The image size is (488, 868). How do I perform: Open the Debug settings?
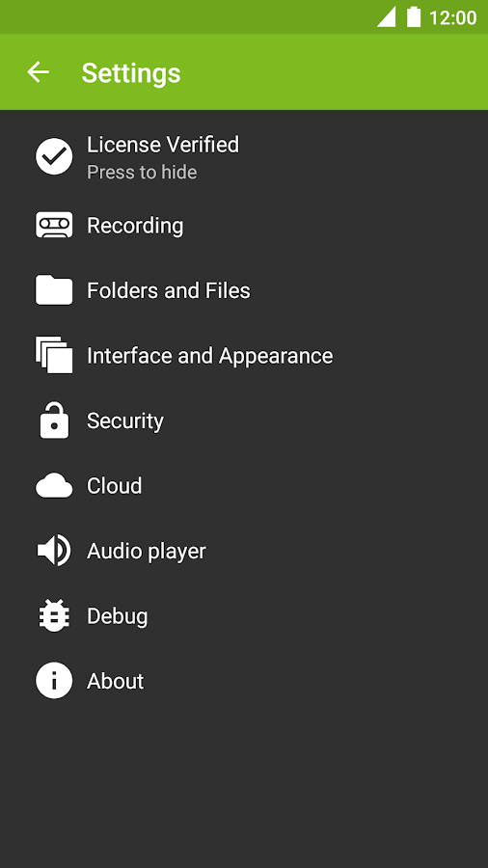point(244,615)
